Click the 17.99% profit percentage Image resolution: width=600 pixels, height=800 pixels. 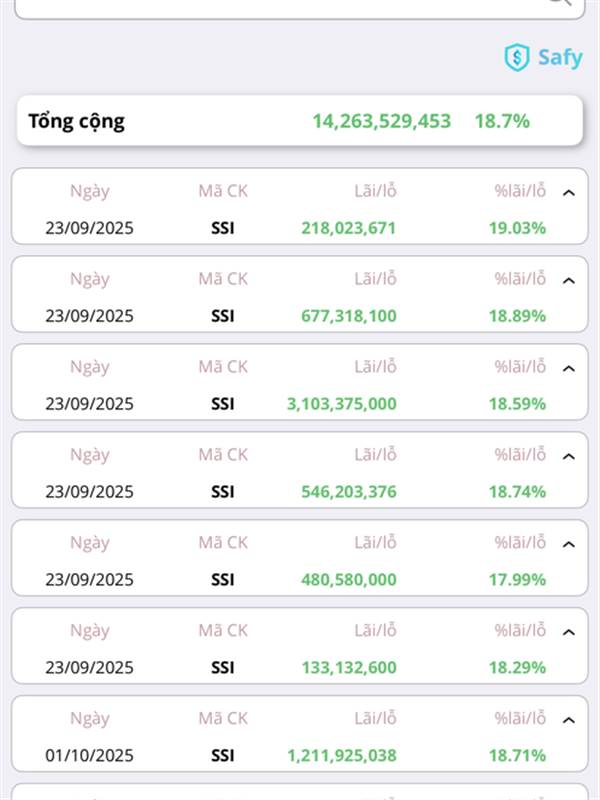[517, 580]
